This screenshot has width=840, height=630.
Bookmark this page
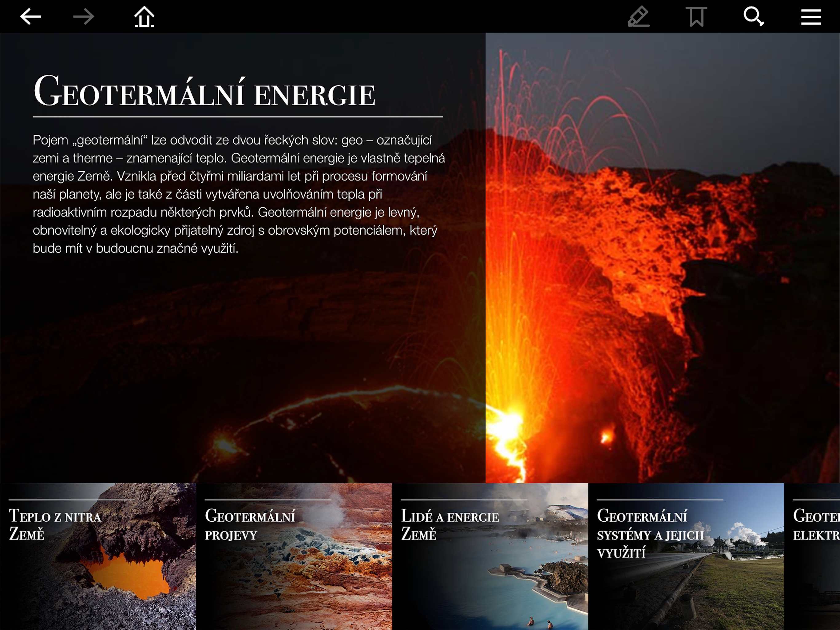tap(696, 17)
